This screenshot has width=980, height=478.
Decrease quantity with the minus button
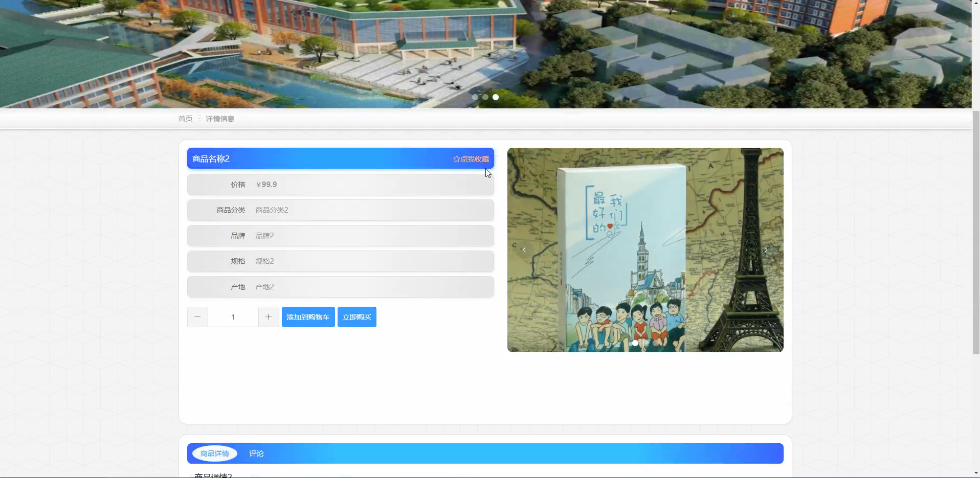197,317
